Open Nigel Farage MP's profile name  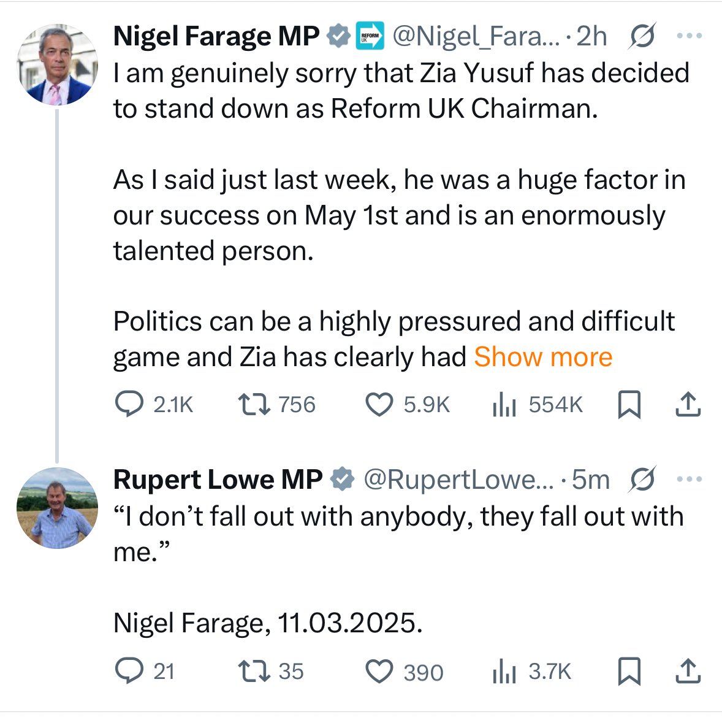tap(216, 37)
